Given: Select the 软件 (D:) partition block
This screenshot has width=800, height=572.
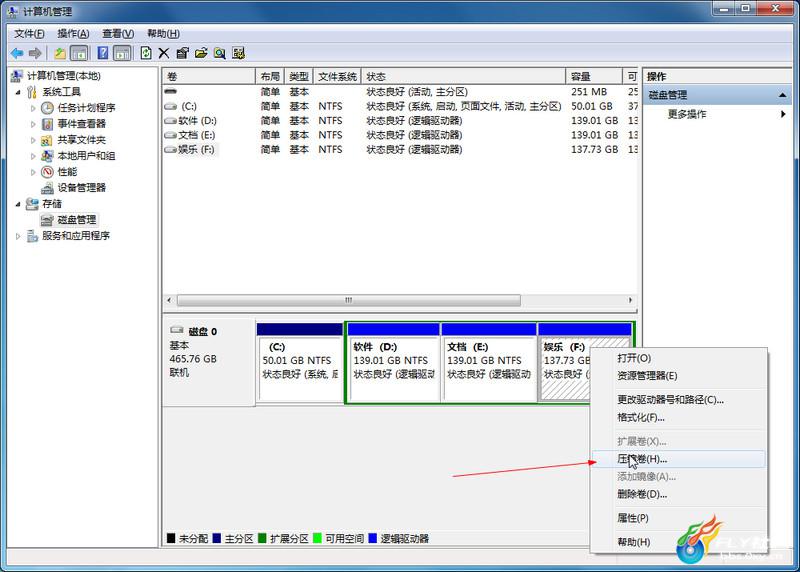Looking at the screenshot, I should (393, 362).
